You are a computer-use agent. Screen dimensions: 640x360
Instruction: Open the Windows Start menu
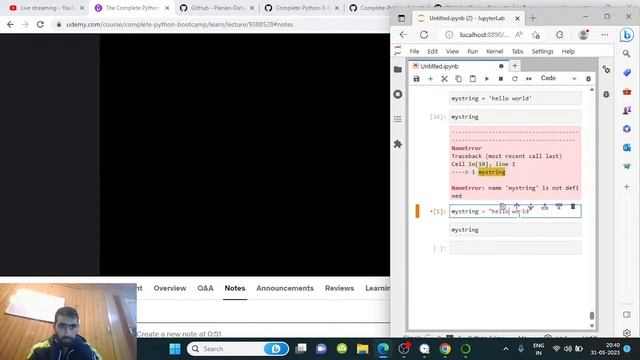point(175,349)
